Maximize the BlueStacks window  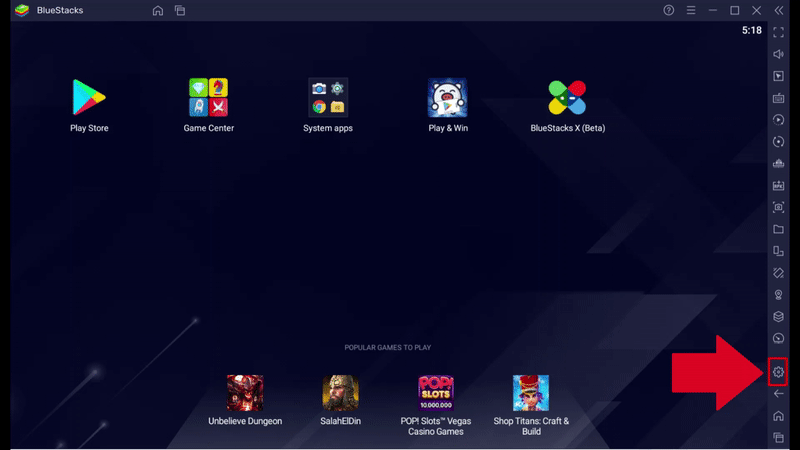click(735, 10)
